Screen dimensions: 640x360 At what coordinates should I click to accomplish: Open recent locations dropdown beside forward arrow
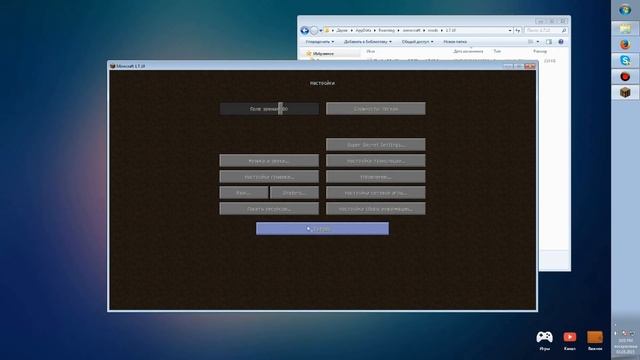pyautogui.click(x=321, y=31)
